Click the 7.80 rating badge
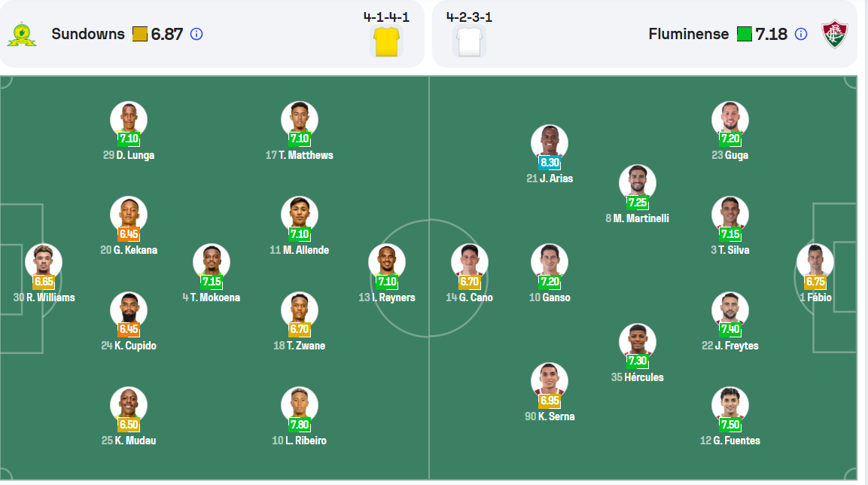Image resolution: width=868 pixels, height=485 pixels. [x=300, y=424]
